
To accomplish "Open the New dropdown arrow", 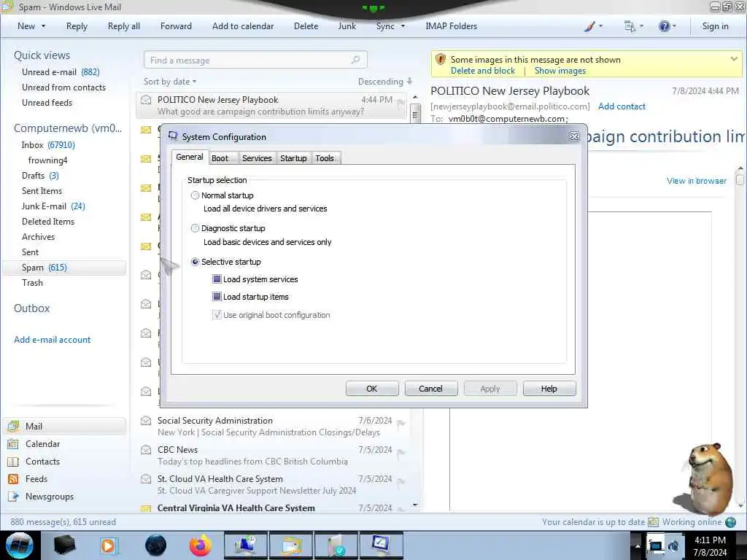I will 43,26.
